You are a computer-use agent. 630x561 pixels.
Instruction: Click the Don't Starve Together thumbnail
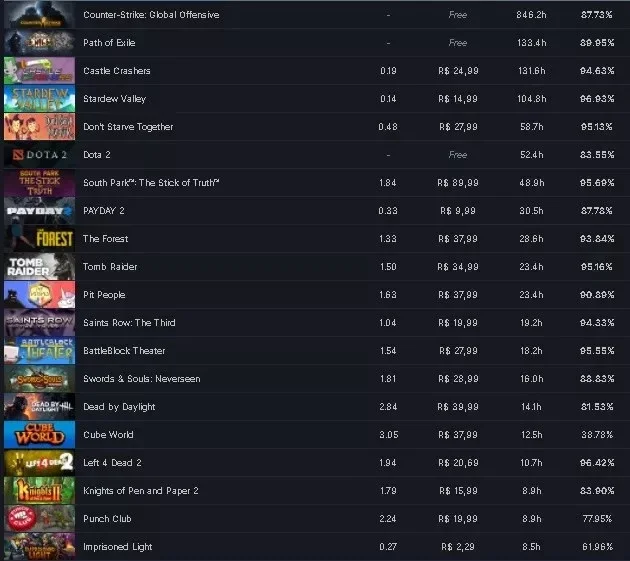point(39,127)
